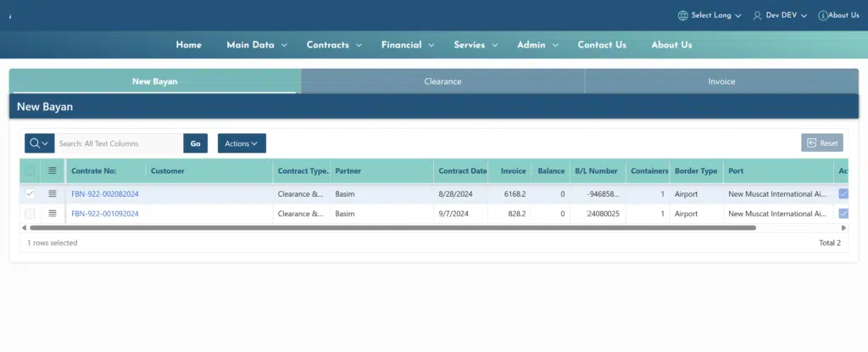Screen dimensions: 868x352
Task: Click the row menu icon for FBN-922-001092024
Action: pos(53,214)
